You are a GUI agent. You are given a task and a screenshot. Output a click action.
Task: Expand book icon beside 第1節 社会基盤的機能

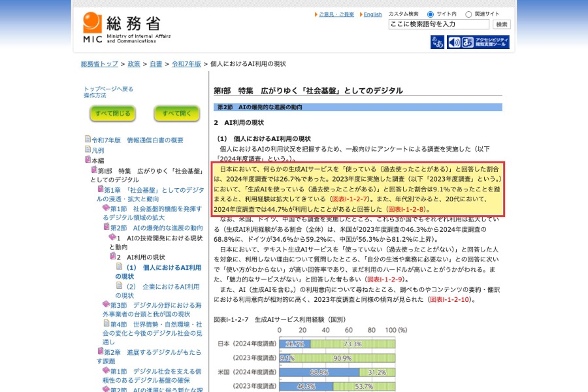106,208
